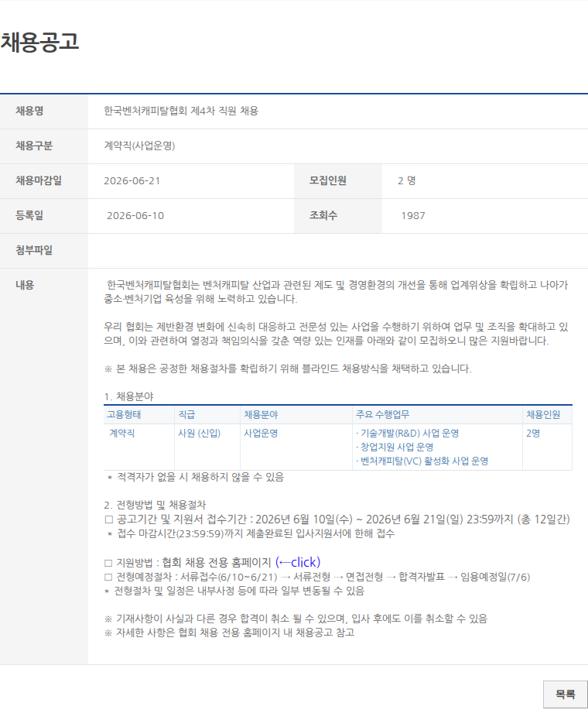The image size is (588, 720).
Task: Click the 모집인원 label
Action: 328,181
